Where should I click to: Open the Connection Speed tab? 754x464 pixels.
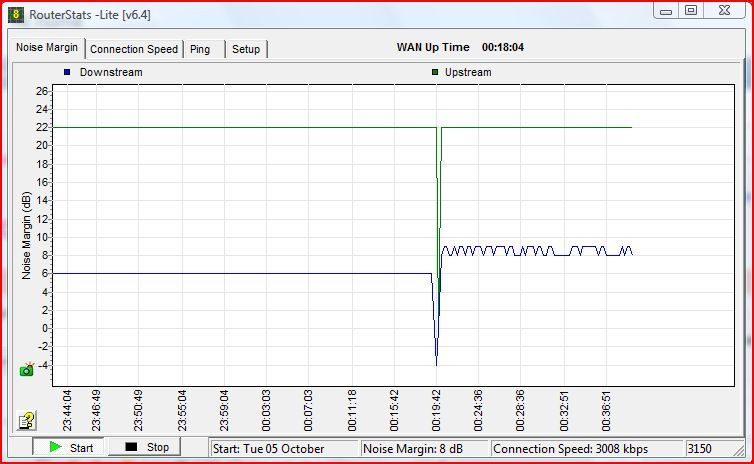tap(134, 49)
